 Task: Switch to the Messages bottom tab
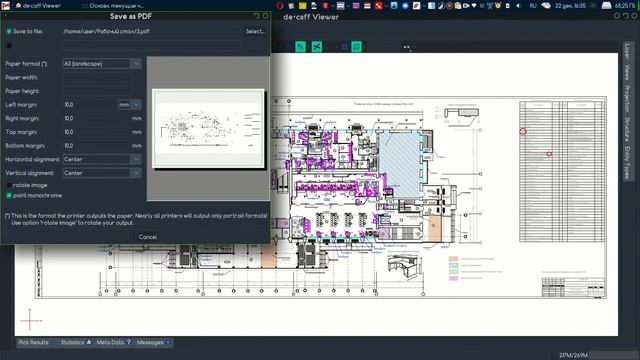click(x=154, y=342)
